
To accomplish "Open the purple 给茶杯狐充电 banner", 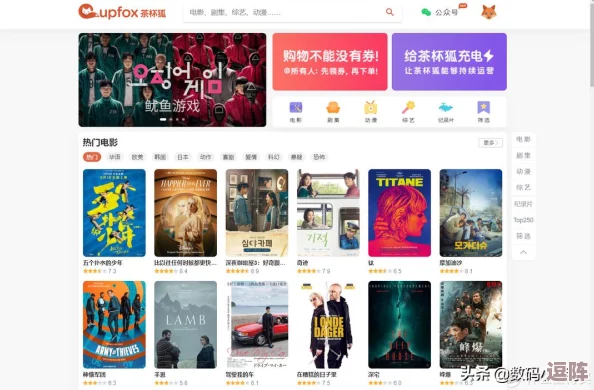I will coord(449,62).
